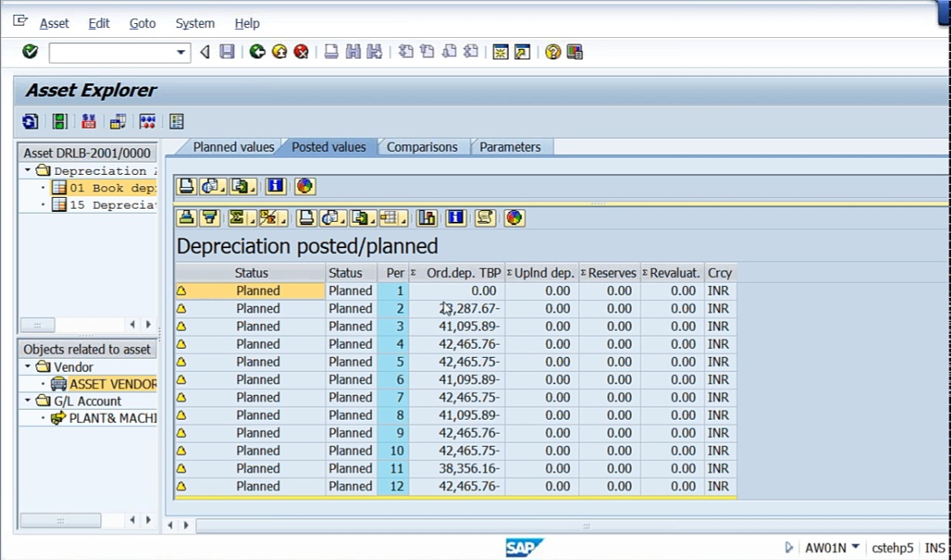This screenshot has height=560, width=951.
Task: Switch to the Comparisons tab
Action: (x=422, y=147)
